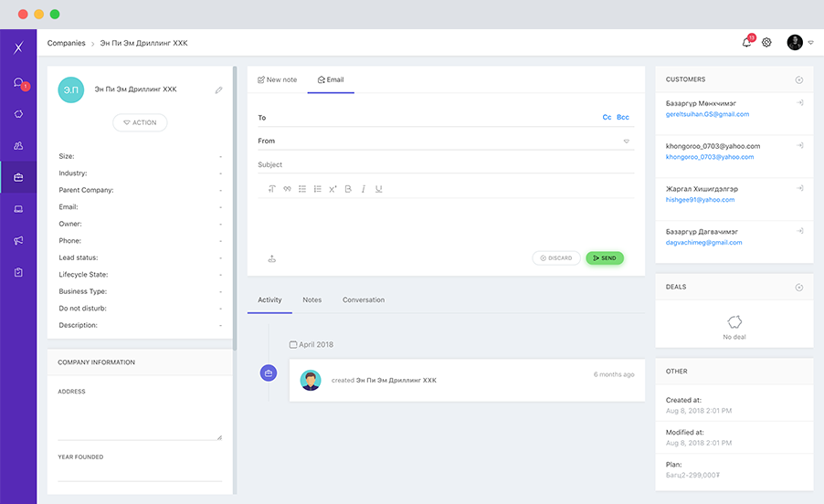
Task: Click the user avatar in top bar
Action: click(x=795, y=43)
